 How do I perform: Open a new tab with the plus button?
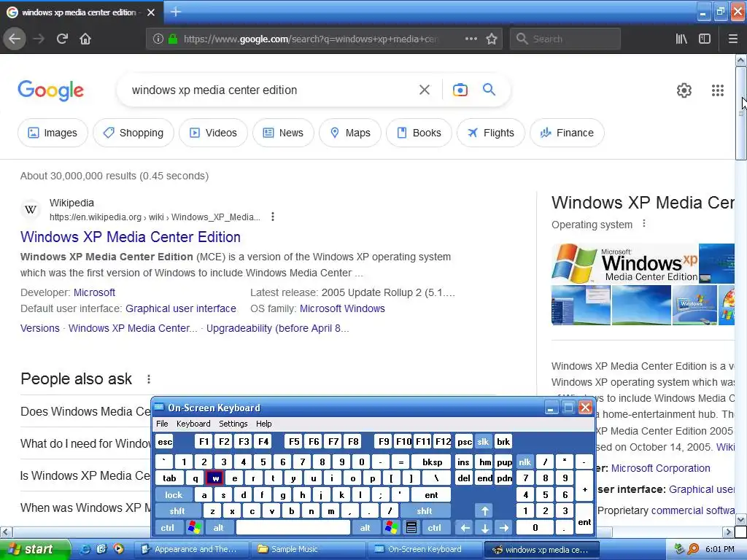[176, 12]
